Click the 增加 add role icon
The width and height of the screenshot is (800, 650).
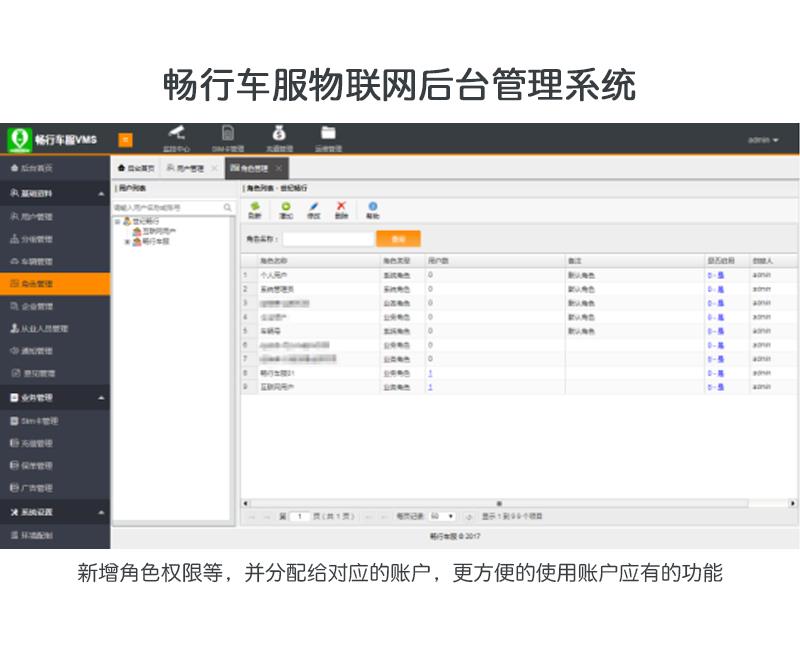point(286,208)
